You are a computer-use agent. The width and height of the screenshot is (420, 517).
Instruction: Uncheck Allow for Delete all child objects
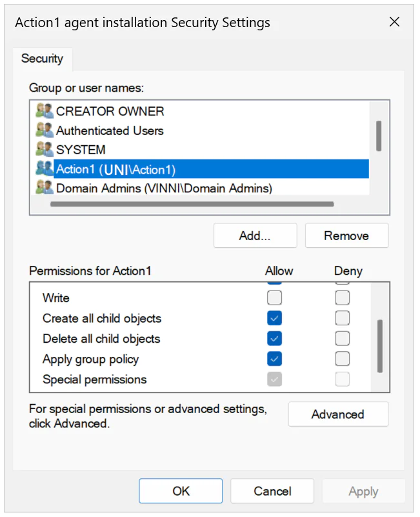tap(274, 338)
